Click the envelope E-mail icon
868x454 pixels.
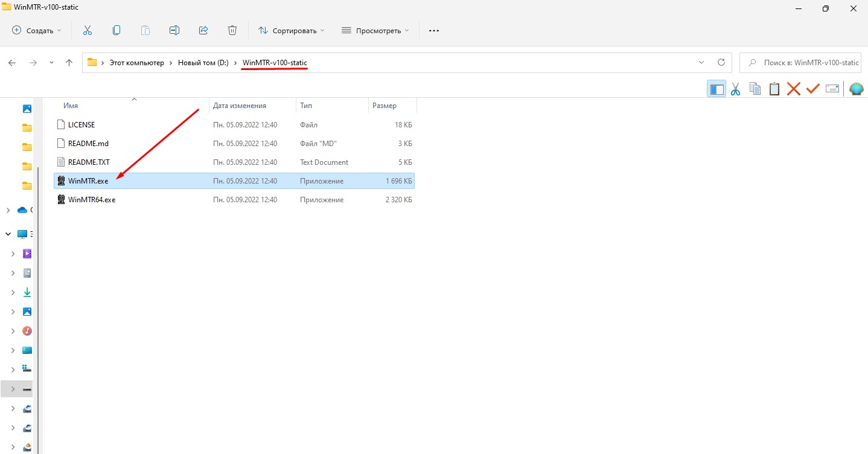coord(832,89)
